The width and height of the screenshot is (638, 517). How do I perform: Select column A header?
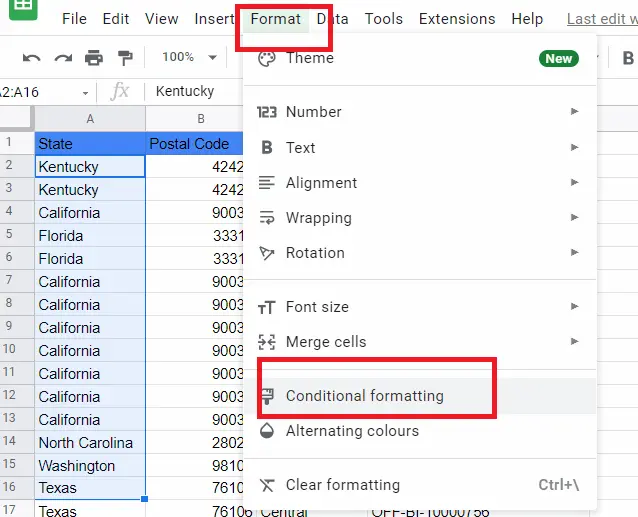90,119
